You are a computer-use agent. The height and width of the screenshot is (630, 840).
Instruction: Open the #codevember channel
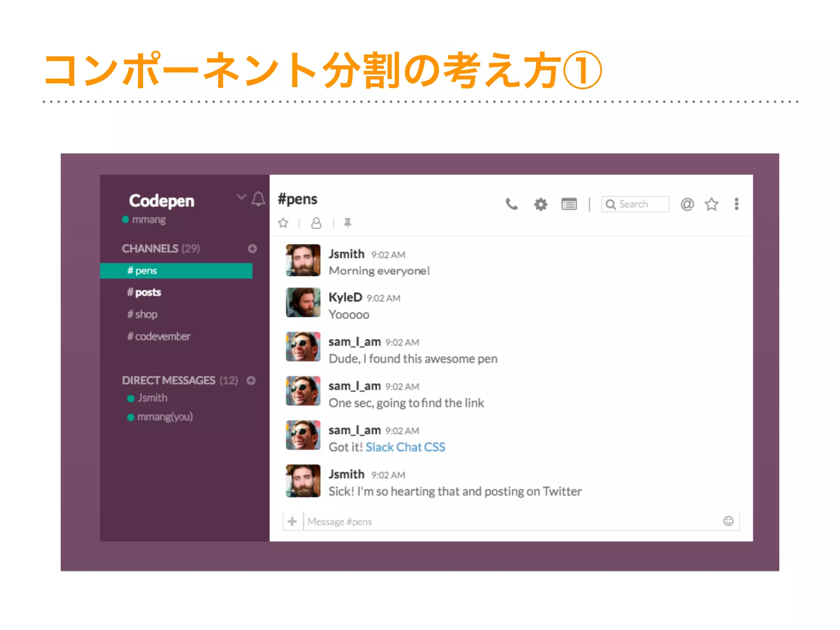click(x=159, y=336)
